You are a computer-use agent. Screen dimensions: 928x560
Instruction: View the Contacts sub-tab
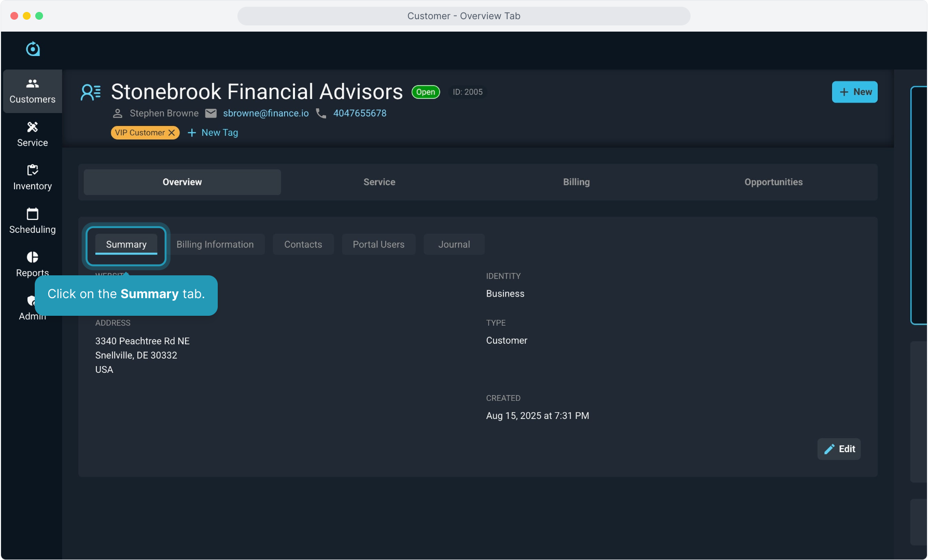303,245
